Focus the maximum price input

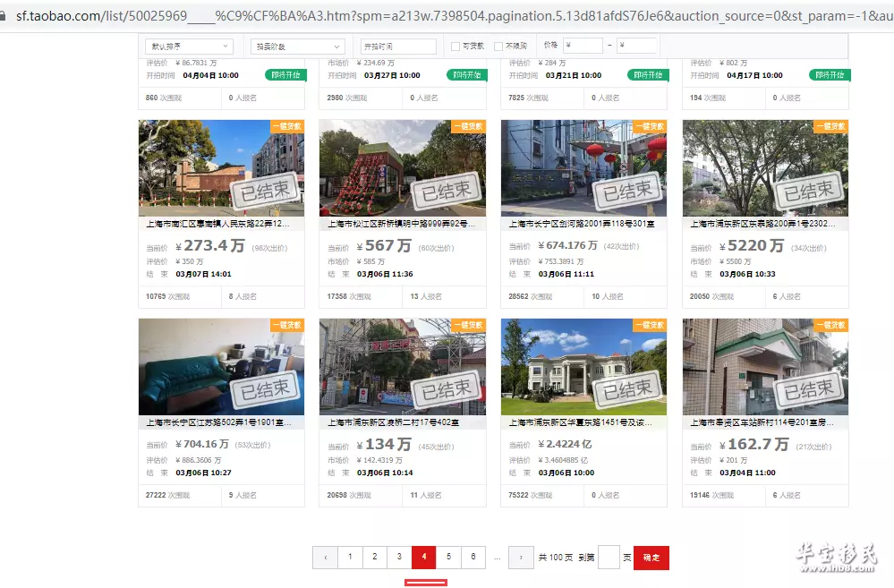pyautogui.click(x=637, y=46)
